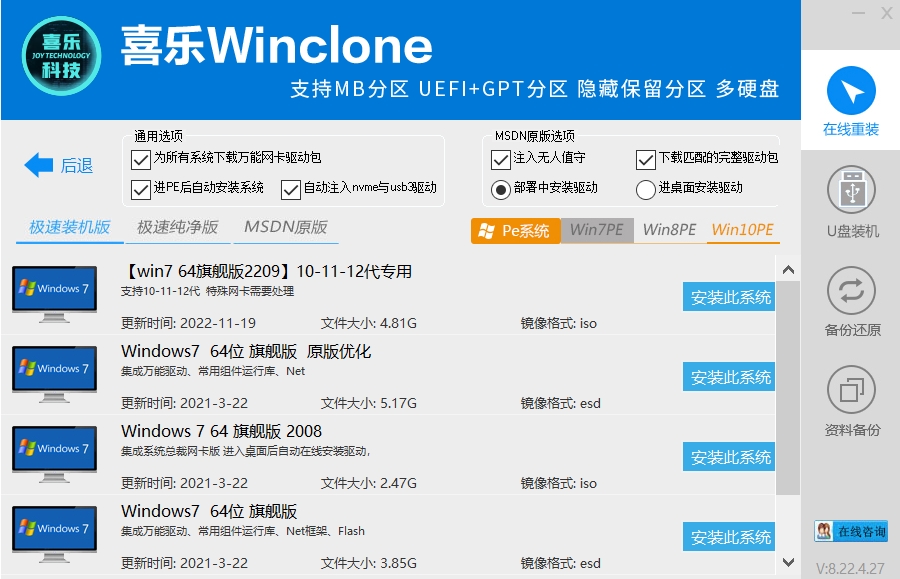Click 集成万能驱动、常用组件运行库、Net框架、Flash description
This screenshot has width=900, height=579.
(243, 531)
